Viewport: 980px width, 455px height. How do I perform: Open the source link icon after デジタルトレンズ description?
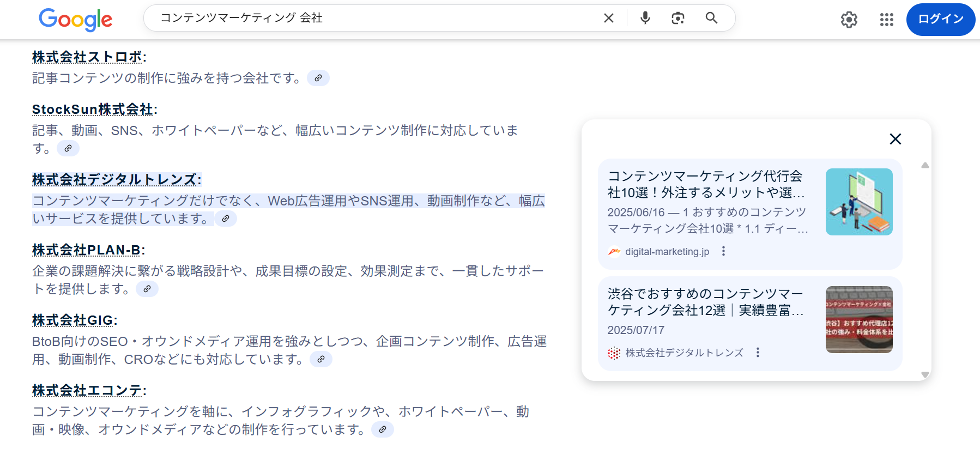(x=226, y=219)
